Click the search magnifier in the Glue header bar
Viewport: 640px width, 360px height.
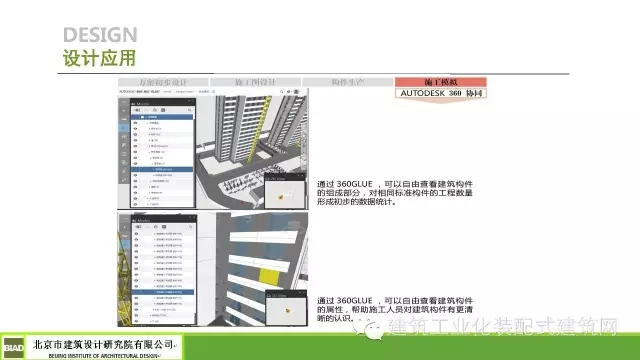click(281, 92)
